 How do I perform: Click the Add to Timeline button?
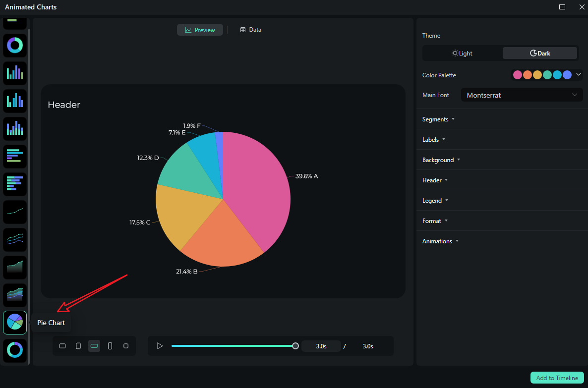pyautogui.click(x=557, y=378)
